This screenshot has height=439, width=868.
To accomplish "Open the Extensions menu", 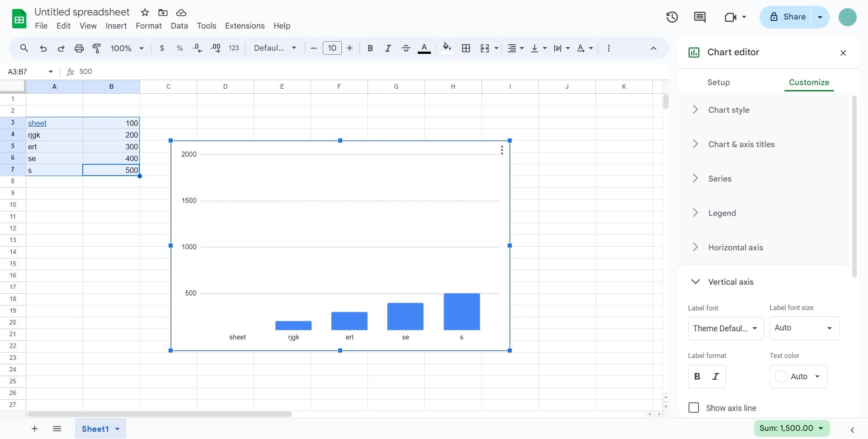I will pyautogui.click(x=245, y=26).
